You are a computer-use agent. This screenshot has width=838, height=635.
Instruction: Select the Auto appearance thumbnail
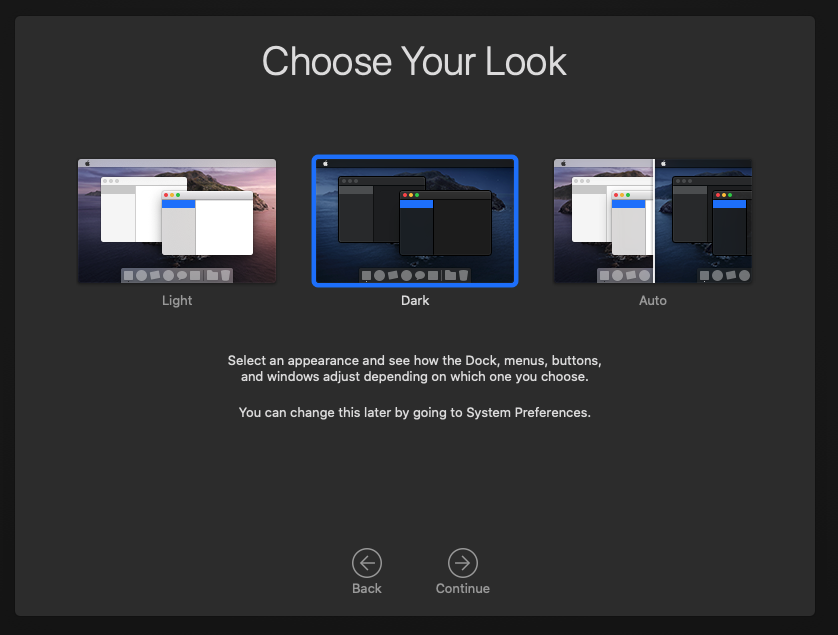tap(653, 221)
